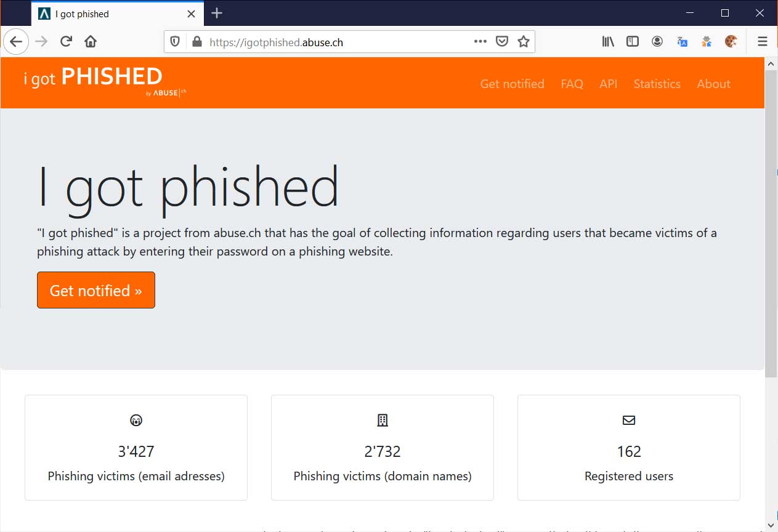The image size is (778, 532).
Task: Save page to Pocket
Action: click(x=502, y=42)
